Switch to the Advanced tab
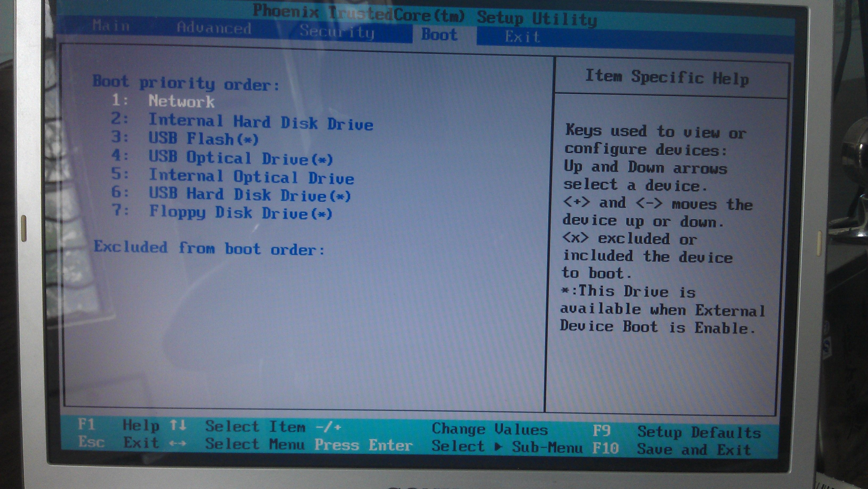The image size is (868, 489). 214,28
